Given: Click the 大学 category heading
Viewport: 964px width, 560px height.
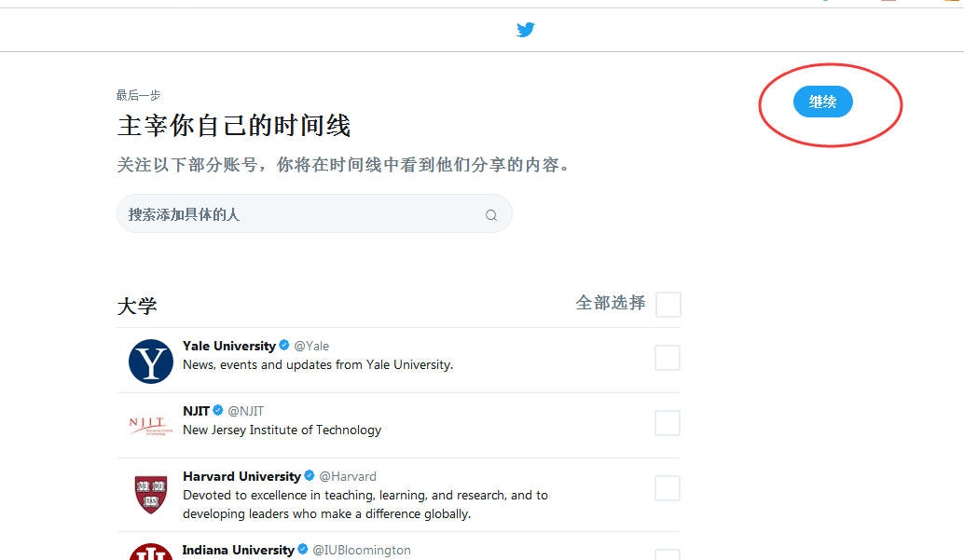Looking at the screenshot, I should click(x=137, y=307).
